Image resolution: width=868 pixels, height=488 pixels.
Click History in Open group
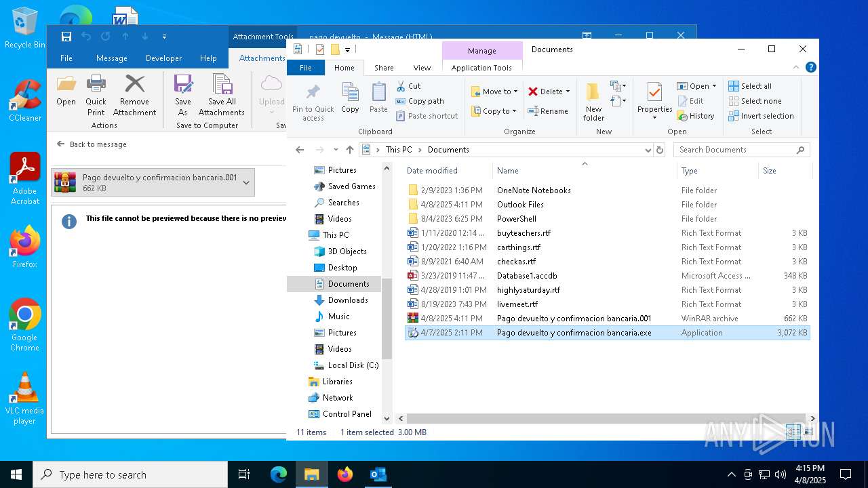[x=696, y=116]
